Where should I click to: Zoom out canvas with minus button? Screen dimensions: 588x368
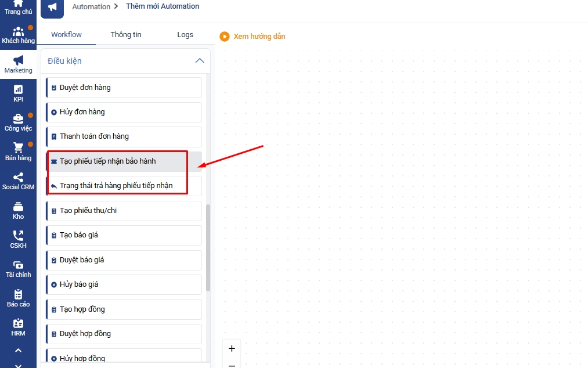click(x=232, y=365)
